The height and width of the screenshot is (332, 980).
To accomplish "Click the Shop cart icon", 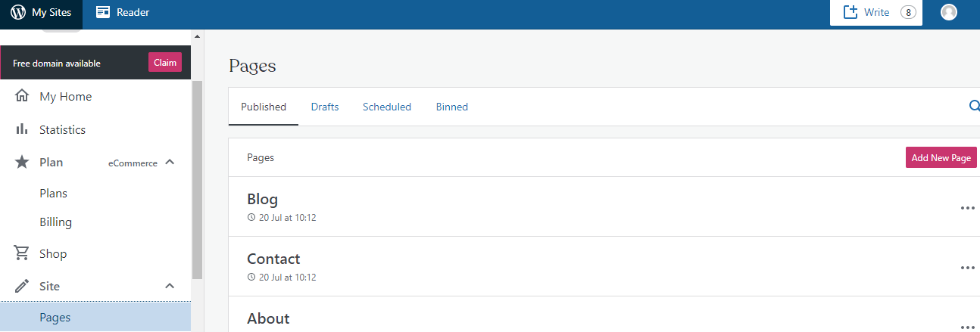I will [22, 253].
